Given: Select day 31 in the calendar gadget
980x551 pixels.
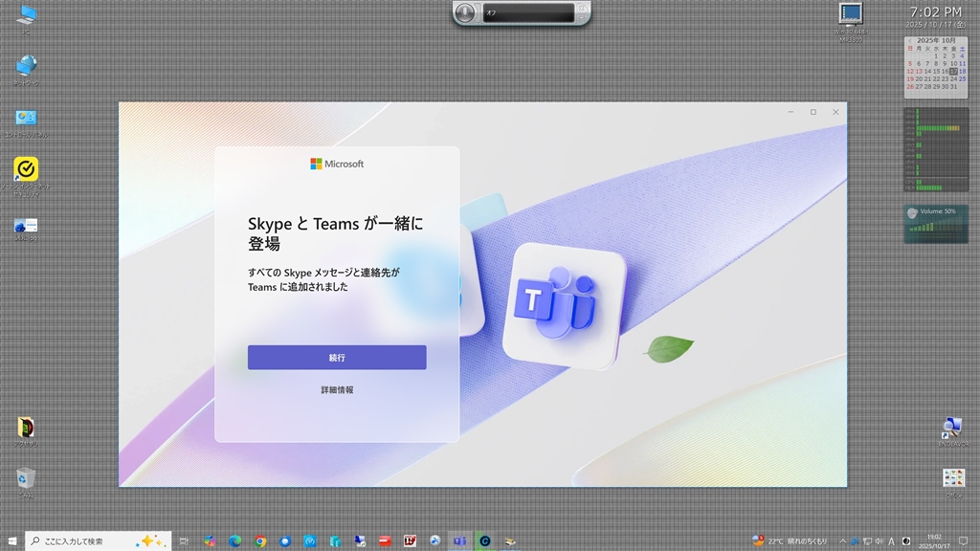Looking at the screenshot, I should tap(953, 87).
